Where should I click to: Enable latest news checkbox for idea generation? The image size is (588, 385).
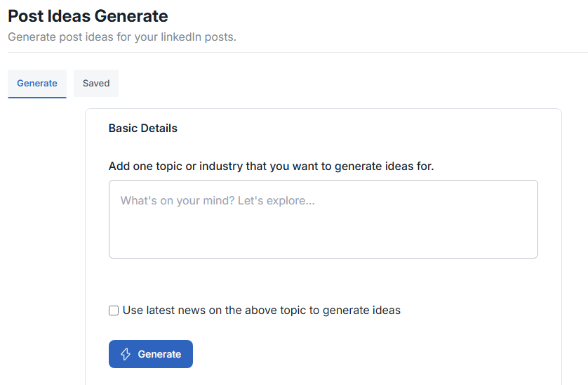114,311
